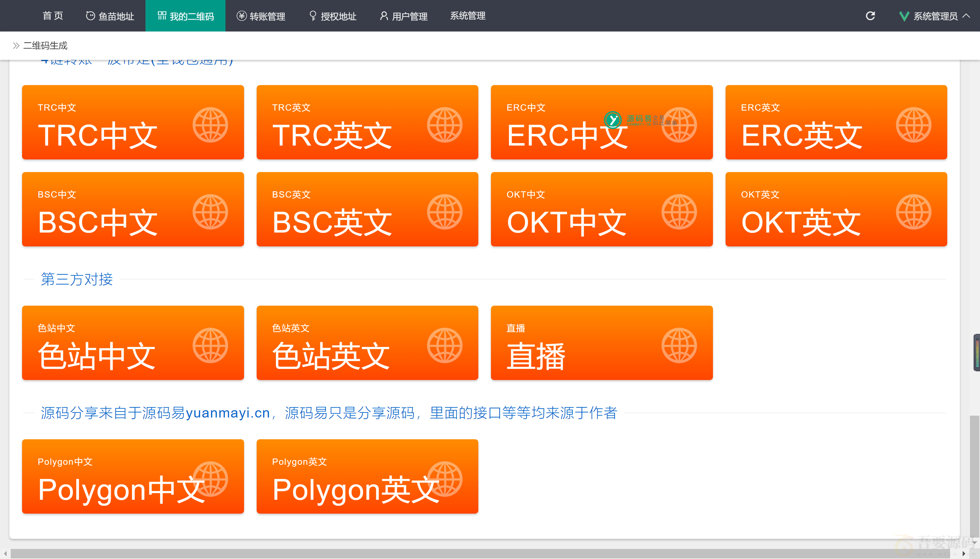The width and height of the screenshot is (980, 559).
Task: Click the double-chevron icon before 二维码生成
Action: [16, 46]
